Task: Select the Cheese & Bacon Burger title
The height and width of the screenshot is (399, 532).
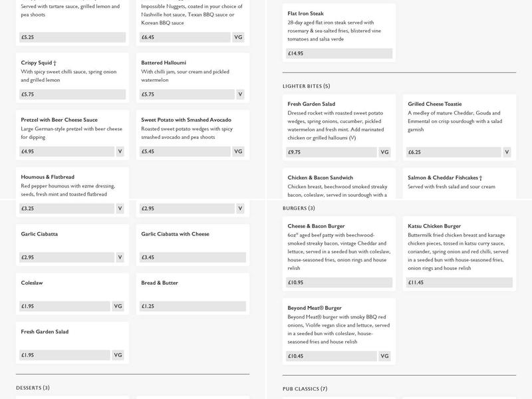Action: 316,226
